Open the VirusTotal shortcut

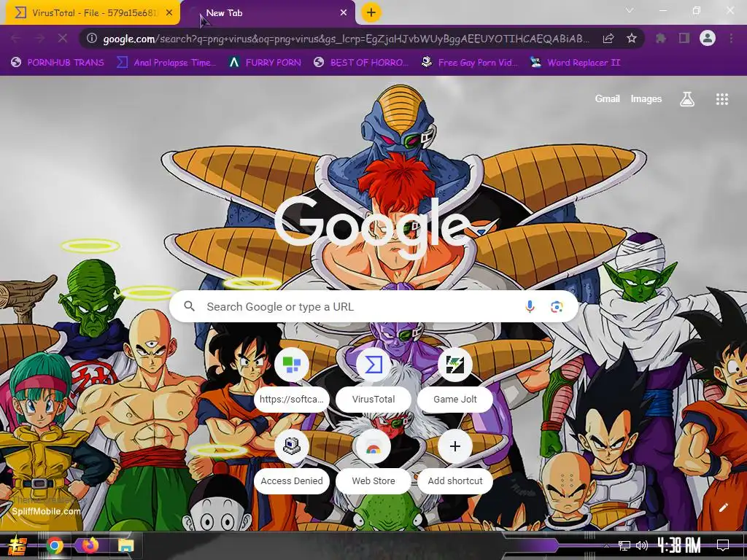pyautogui.click(x=373, y=381)
